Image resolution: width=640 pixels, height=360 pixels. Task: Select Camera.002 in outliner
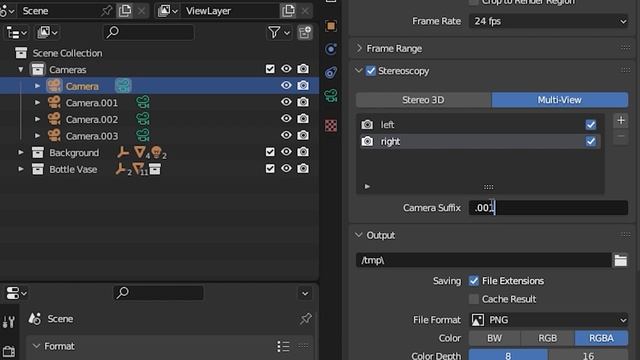(x=92, y=120)
